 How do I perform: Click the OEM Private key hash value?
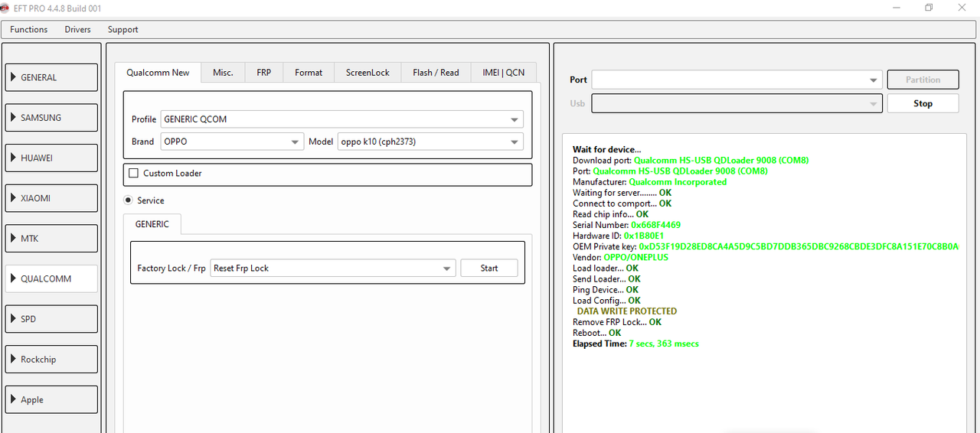tap(799, 247)
